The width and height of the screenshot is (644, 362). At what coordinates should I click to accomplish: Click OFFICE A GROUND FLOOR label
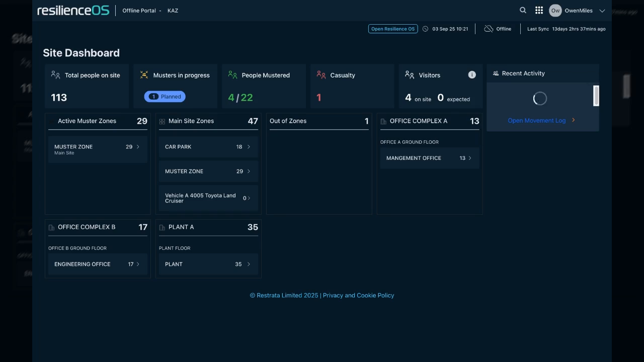click(410, 142)
